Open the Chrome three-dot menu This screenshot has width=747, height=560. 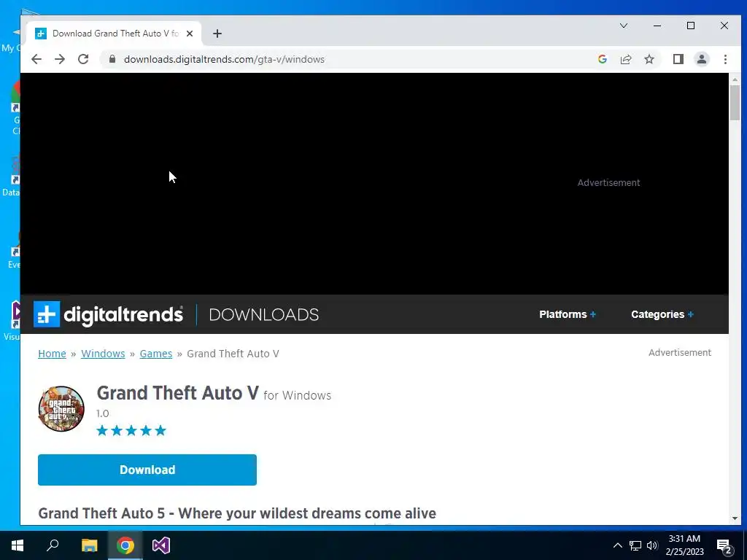pos(725,59)
